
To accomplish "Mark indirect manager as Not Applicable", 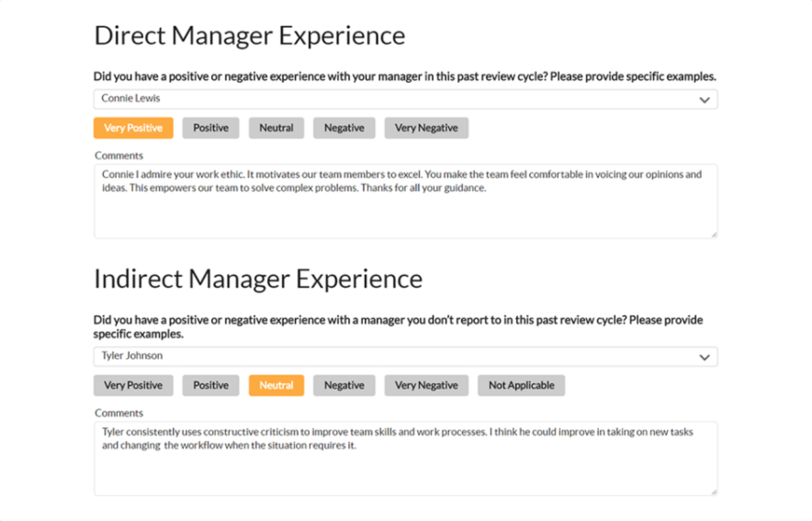I will pyautogui.click(x=521, y=385).
